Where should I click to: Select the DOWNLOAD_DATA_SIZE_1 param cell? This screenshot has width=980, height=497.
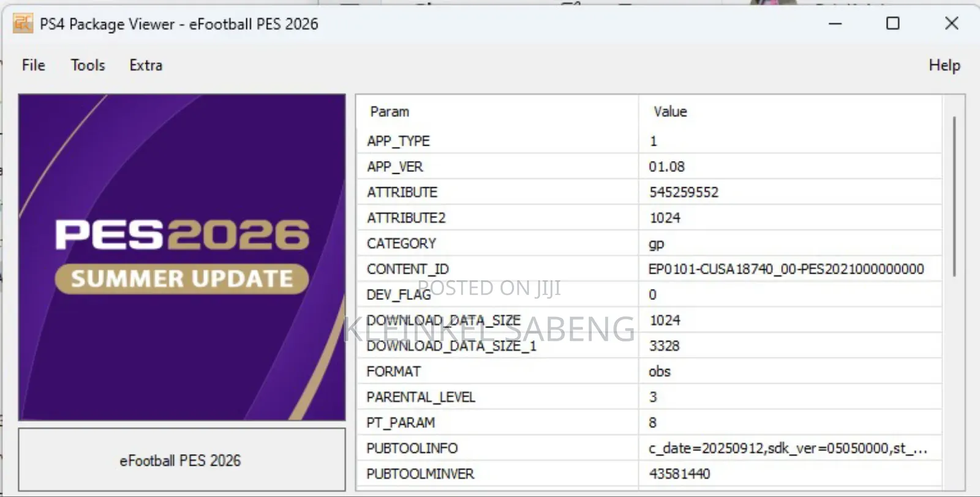pyautogui.click(x=497, y=346)
